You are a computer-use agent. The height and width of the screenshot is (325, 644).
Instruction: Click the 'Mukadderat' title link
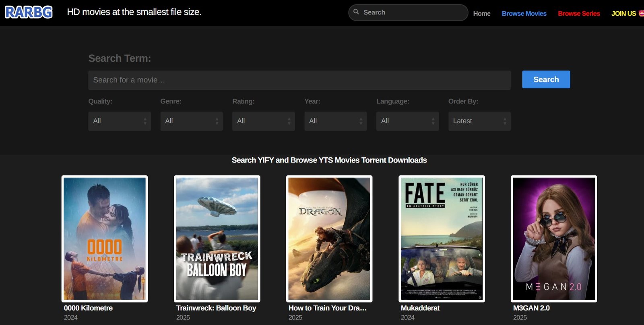click(420, 308)
